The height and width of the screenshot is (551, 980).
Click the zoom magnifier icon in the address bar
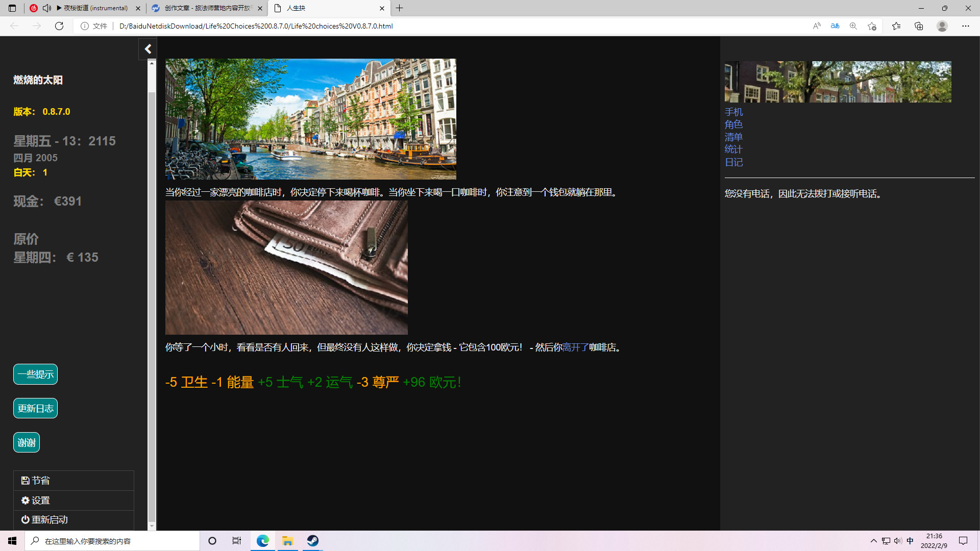[853, 26]
